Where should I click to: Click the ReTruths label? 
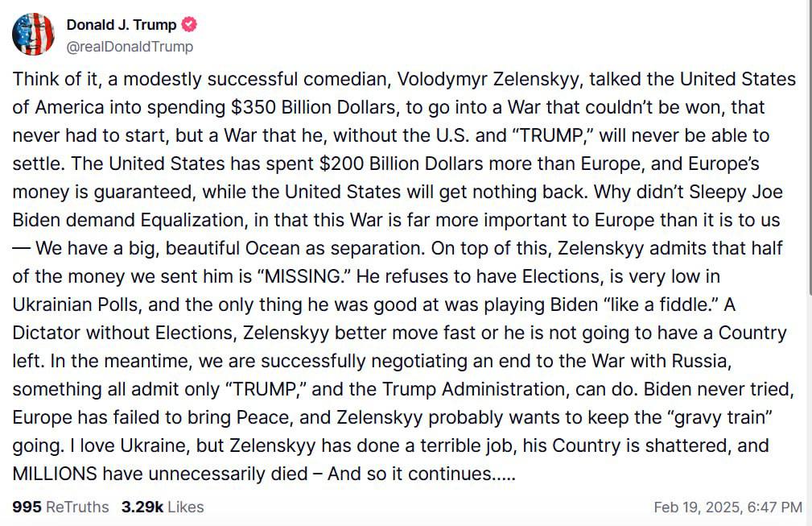[x=78, y=507]
